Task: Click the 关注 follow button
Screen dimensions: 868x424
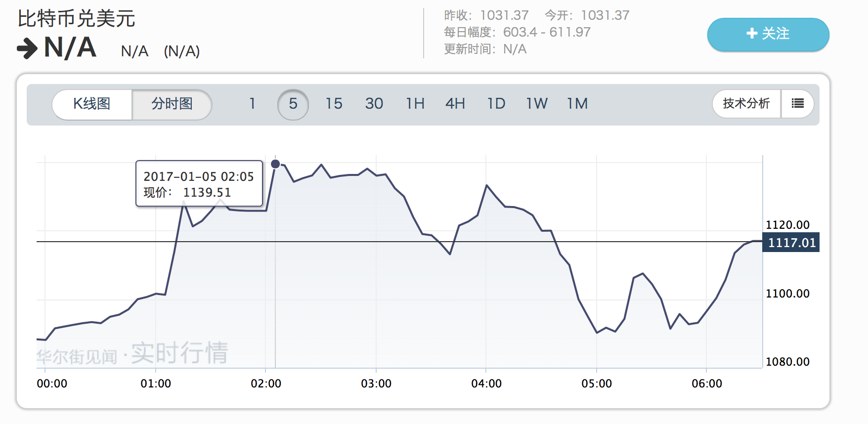Action: pyautogui.click(x=768, y=34)
